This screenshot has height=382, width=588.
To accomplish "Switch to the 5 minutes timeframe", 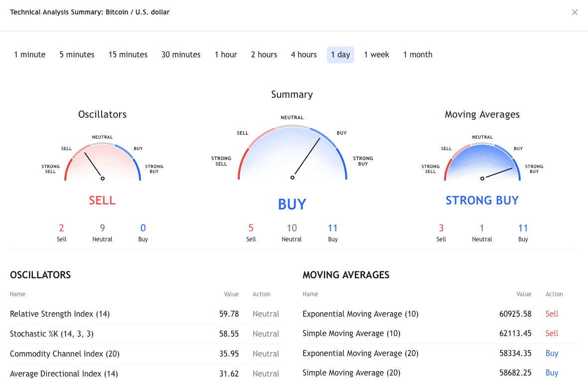I will pyautogui.click(x=77, y=55).
